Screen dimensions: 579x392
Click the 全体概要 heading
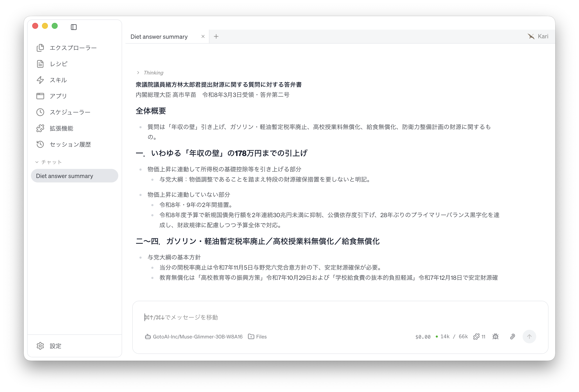151,111
